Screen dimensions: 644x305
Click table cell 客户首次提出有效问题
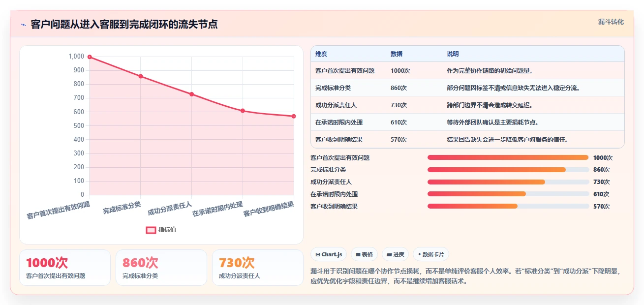(x=345, y=71)
